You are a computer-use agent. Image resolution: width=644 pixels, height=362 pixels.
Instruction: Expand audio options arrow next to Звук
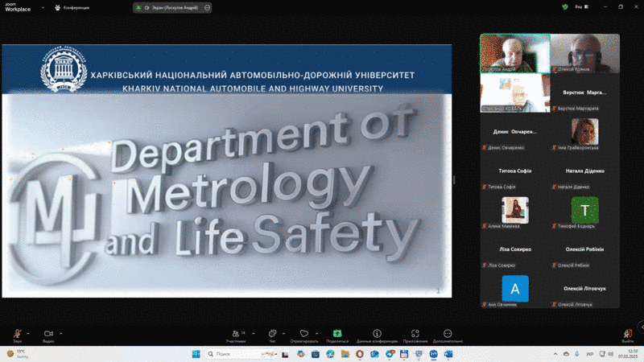pos(28,334)
